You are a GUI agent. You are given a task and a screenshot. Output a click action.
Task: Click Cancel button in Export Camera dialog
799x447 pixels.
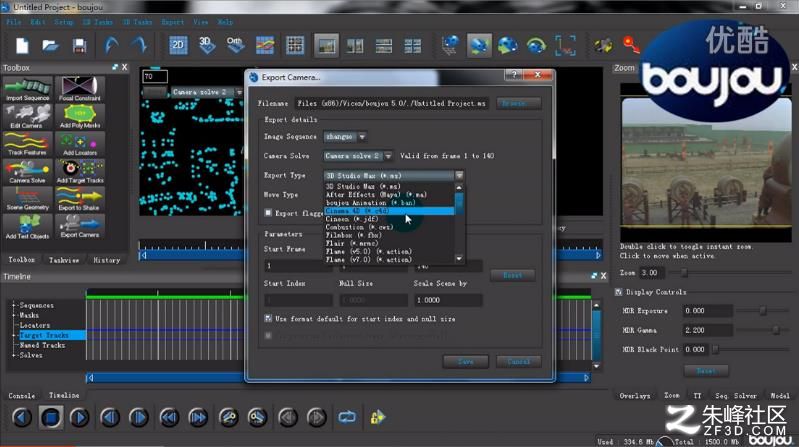[x=519, y=361]
